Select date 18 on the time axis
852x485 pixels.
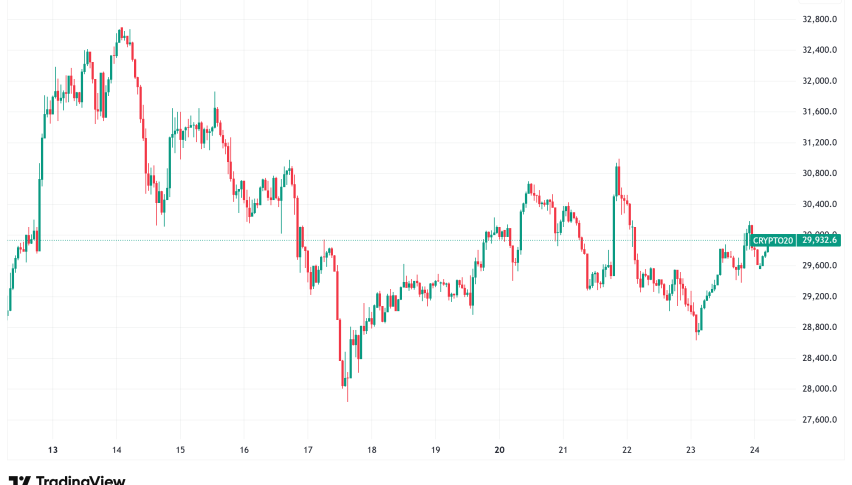point(372,450)
